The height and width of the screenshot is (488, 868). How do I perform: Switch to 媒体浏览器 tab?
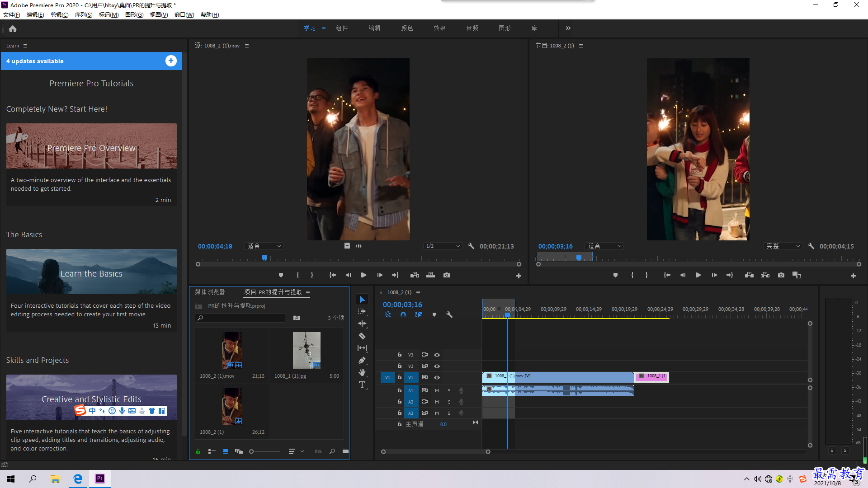click(x=210, y=292)
